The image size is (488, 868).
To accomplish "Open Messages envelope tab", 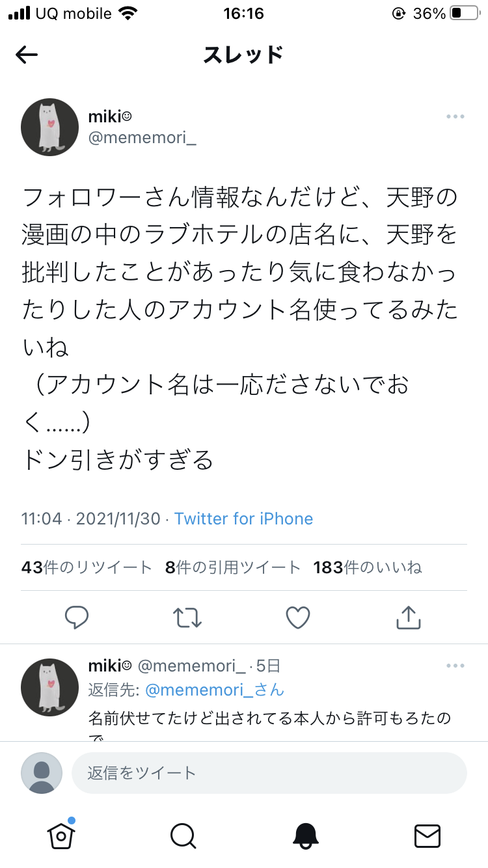I will pos(427,836).
